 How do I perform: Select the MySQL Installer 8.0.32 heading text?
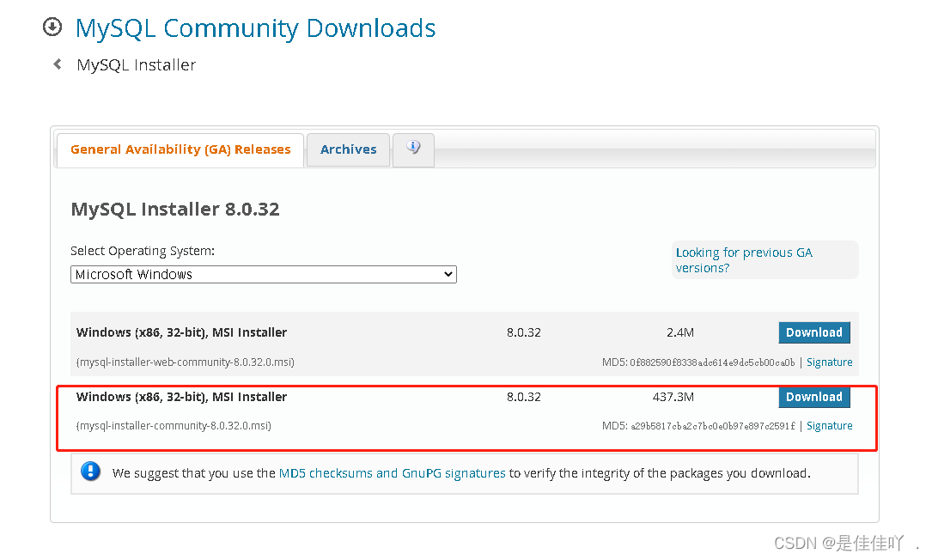click(x=174, y=209)
